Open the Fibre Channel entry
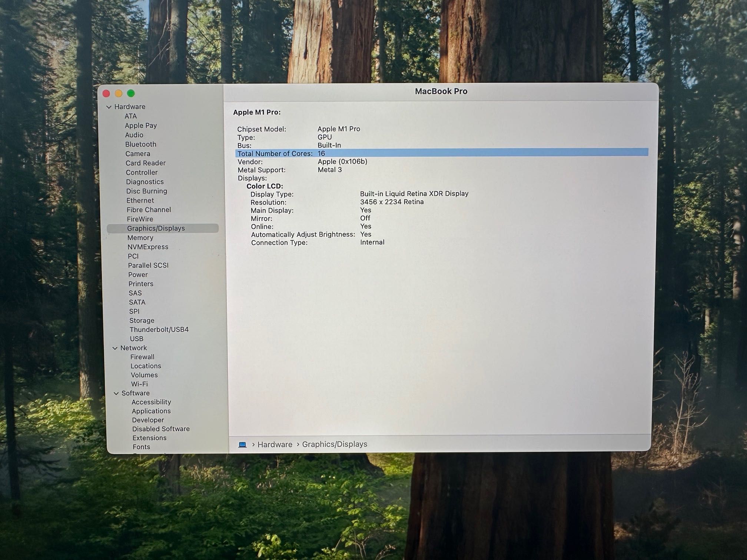747x560 pixels. click(149, 210)
